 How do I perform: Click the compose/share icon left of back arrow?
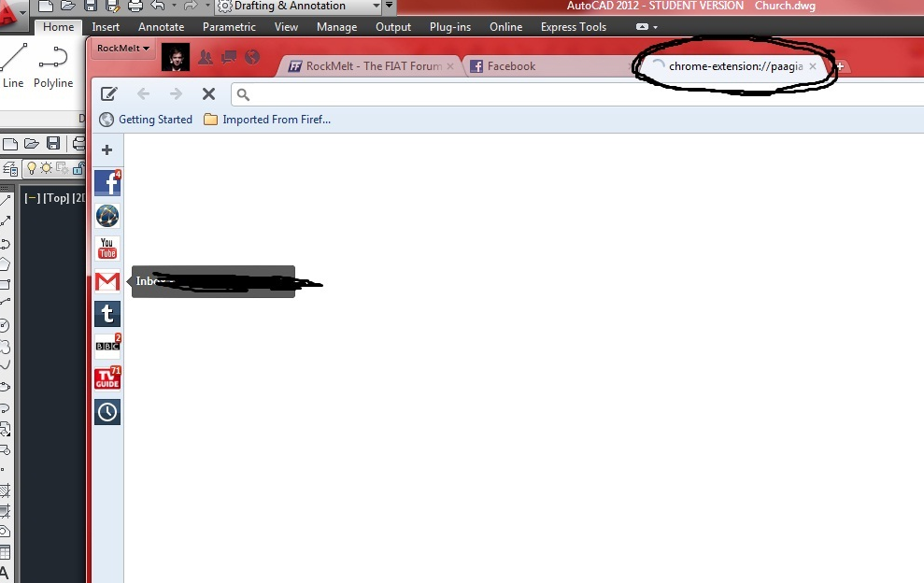109,93
